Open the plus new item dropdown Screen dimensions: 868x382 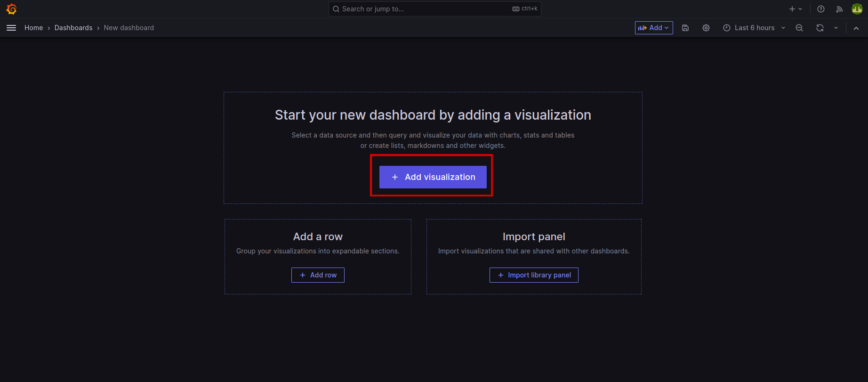(796, 9)
